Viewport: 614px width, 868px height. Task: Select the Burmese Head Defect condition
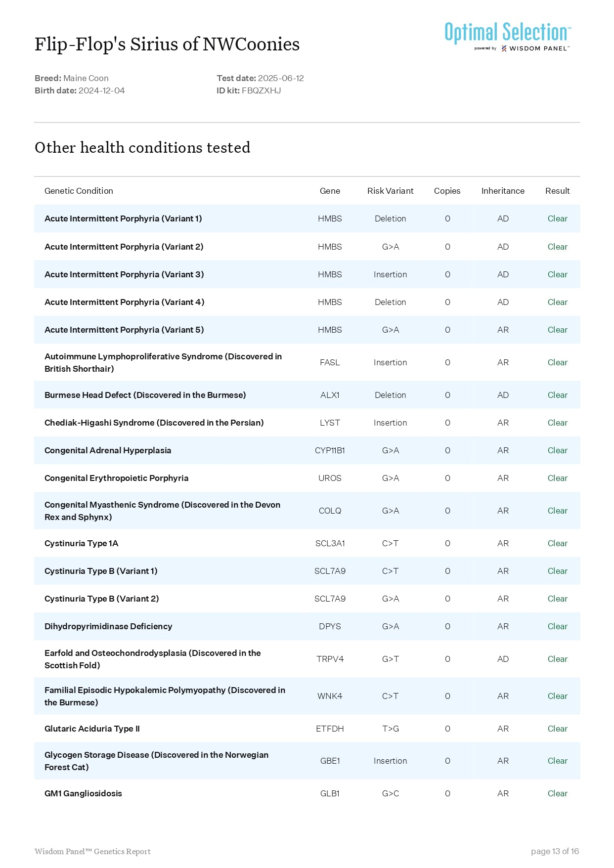click(145, 395)
